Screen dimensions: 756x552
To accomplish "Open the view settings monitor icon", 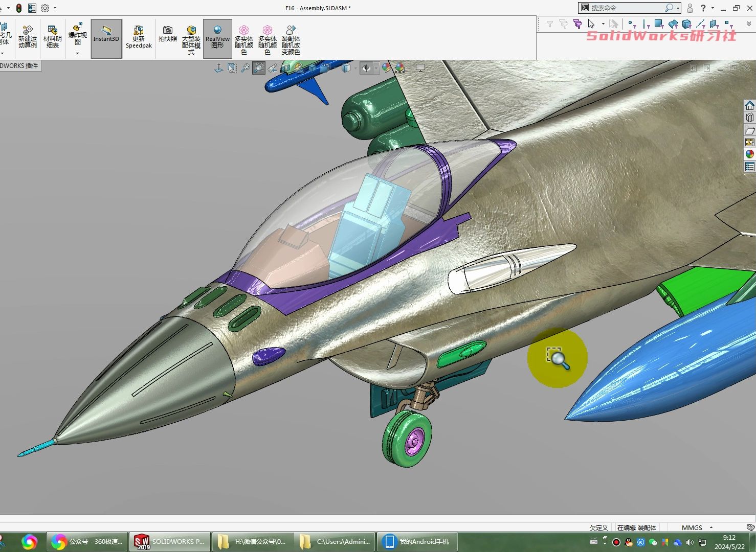I will [x=420, y=68].
